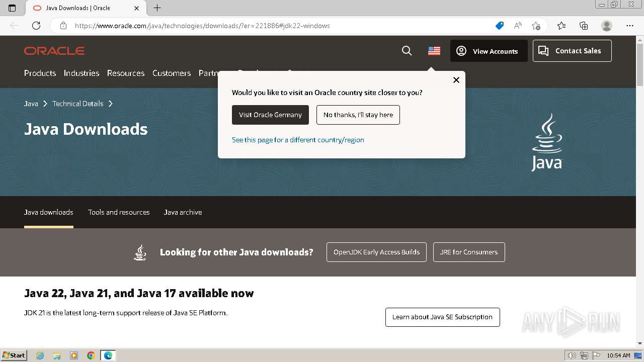Click the Oracle logo
The height and width of the screenshot is (362, 644).
click(x=54, y=51)
